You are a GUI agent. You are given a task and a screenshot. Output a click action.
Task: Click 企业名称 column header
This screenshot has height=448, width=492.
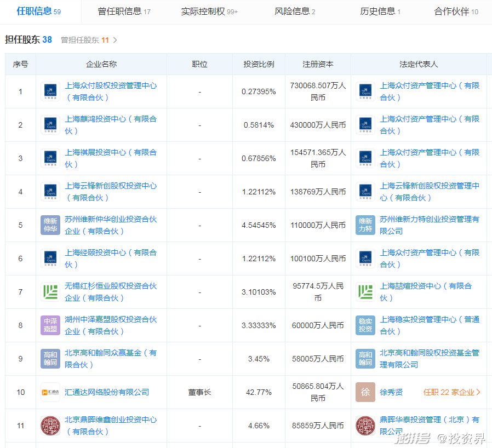[x=101, y=64]
